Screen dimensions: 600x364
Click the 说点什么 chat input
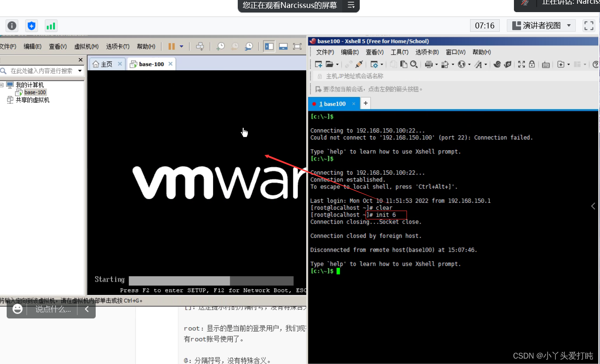(x=53, y=309)
